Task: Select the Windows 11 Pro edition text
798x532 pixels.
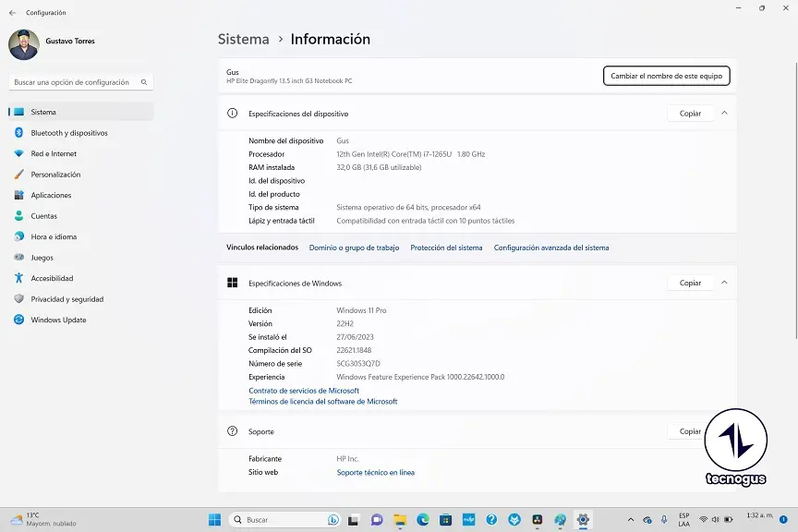Action: pos(361,310)
